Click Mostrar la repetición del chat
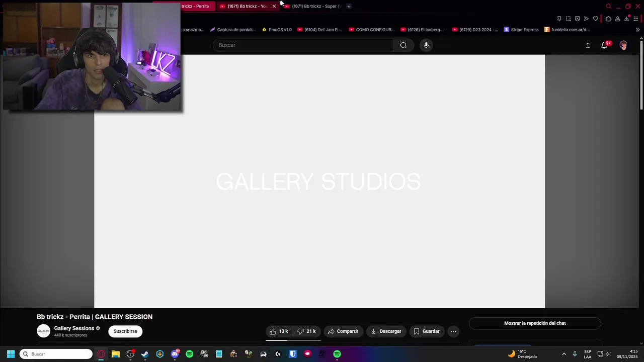 pyautogui.click(x=535, y=323)
